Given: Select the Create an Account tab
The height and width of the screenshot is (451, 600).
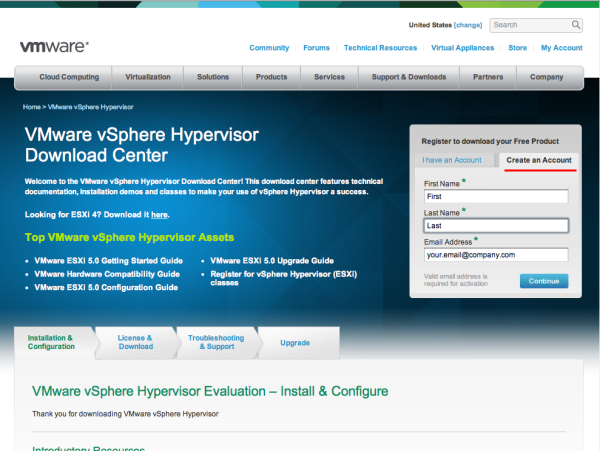Looking at the screenshot, I should pyautogui.click(x=539, y=160).
